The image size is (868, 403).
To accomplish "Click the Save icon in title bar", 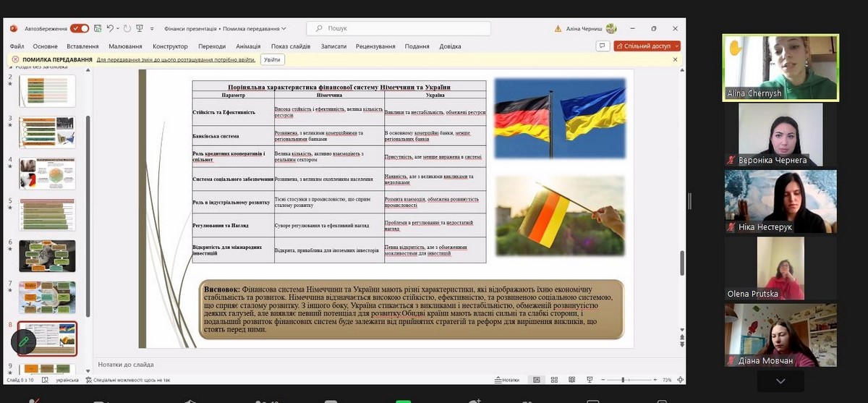I will (98, 28).
